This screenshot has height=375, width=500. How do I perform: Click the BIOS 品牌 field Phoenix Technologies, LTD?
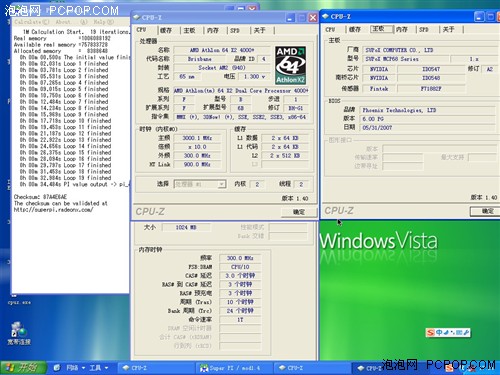point(428,110)
